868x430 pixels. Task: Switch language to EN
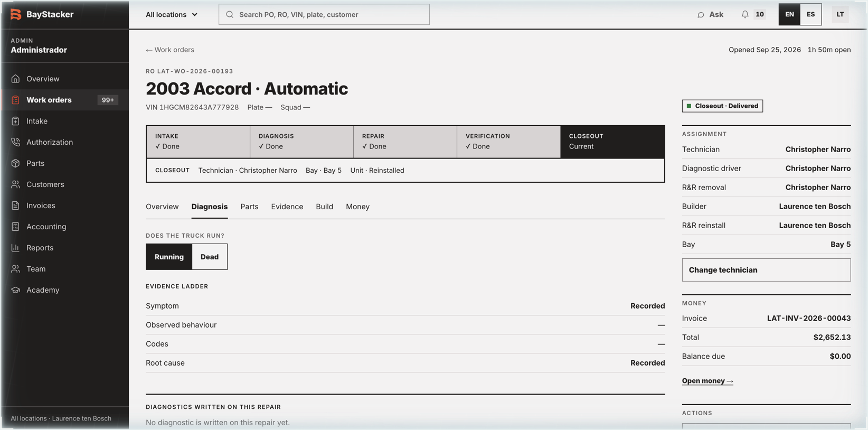pyautogui.click(x=789, y=14)
